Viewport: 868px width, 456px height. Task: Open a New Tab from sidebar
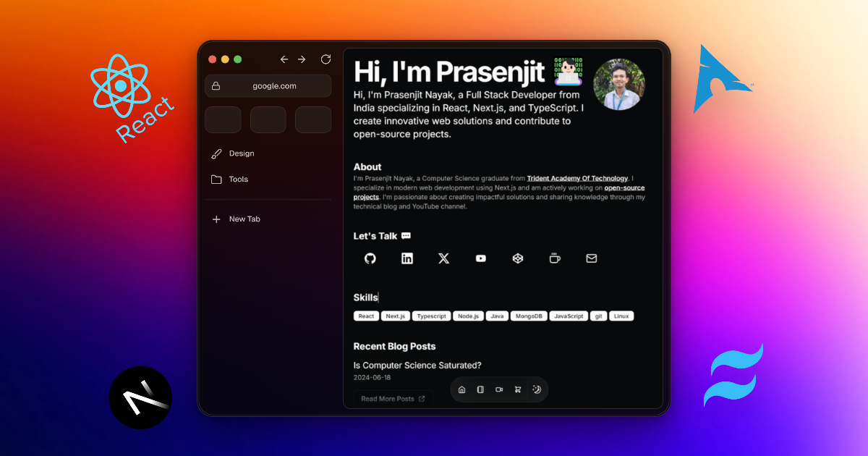click(244, 219)
